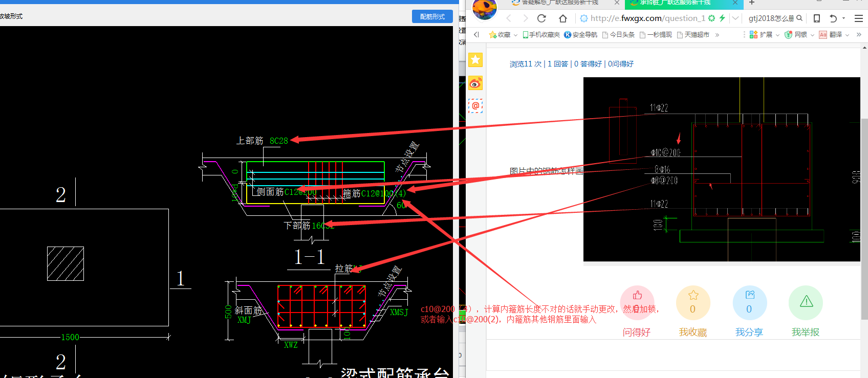Viewport: 868px width, 378px height.
Task: Open the 网银 online banking menu
Action: 796,35
